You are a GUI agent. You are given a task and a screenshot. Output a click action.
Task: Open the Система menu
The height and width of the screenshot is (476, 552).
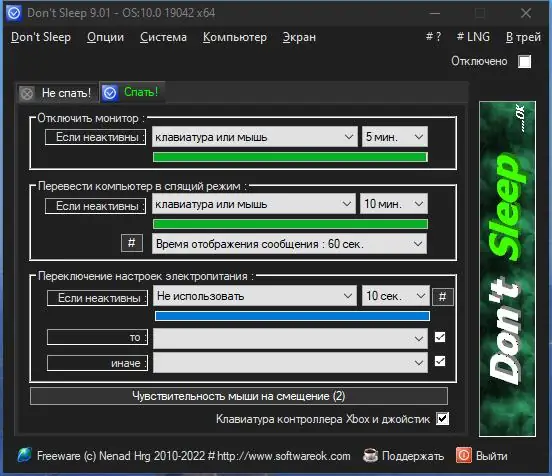(x=163, y=37)
